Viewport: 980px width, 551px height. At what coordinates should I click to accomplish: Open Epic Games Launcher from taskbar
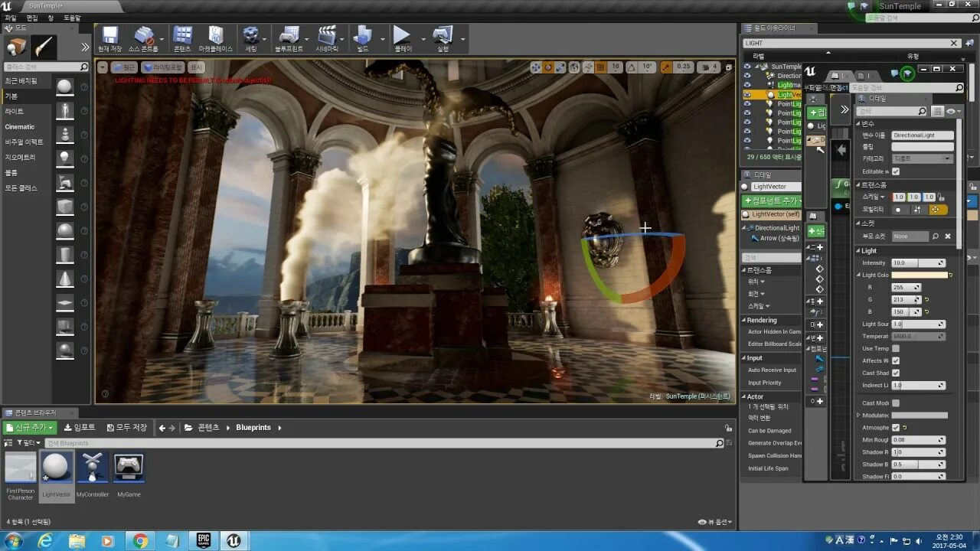click(204, 541)
